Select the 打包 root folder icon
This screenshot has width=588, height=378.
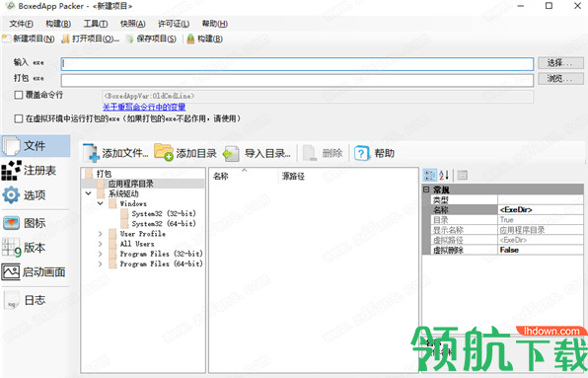tap(89, 174)
